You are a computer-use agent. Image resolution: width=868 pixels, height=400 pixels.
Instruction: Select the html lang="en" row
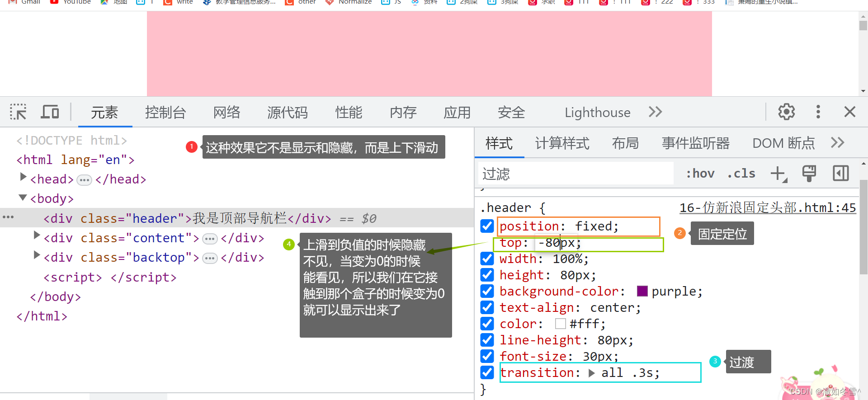click(75, 160)
